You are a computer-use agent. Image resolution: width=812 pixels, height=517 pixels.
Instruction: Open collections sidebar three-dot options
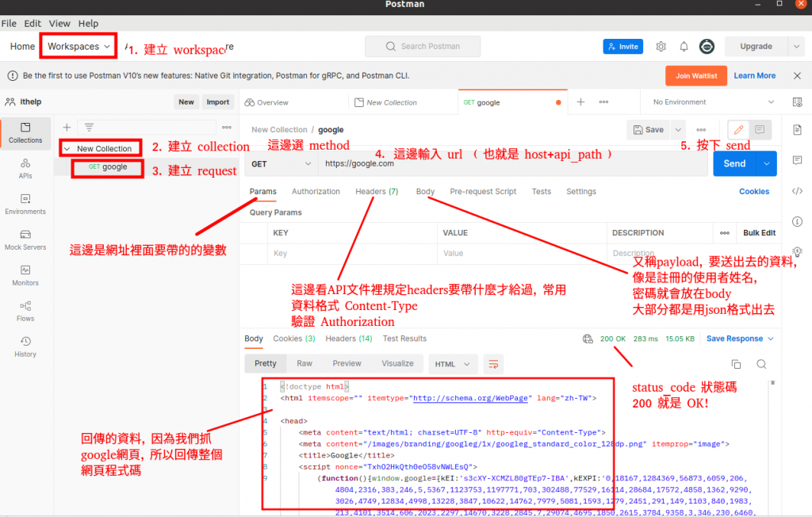coord(227,128)
